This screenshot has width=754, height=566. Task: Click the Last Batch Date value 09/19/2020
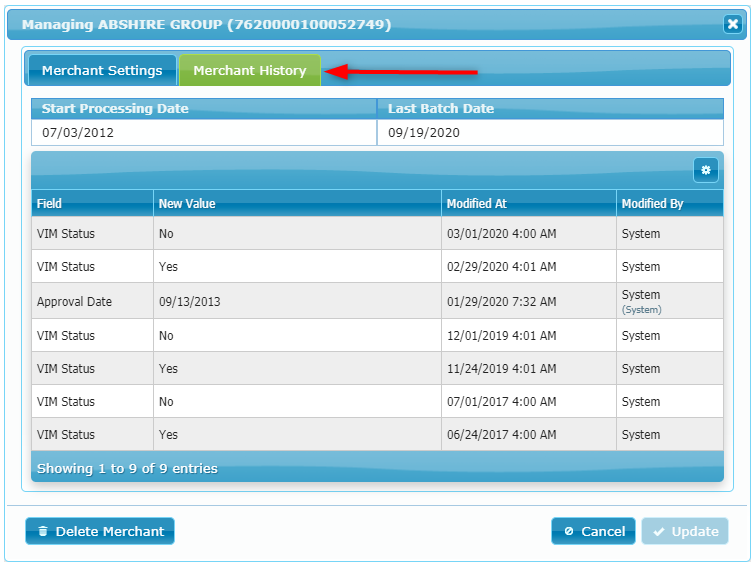(424, 133)
